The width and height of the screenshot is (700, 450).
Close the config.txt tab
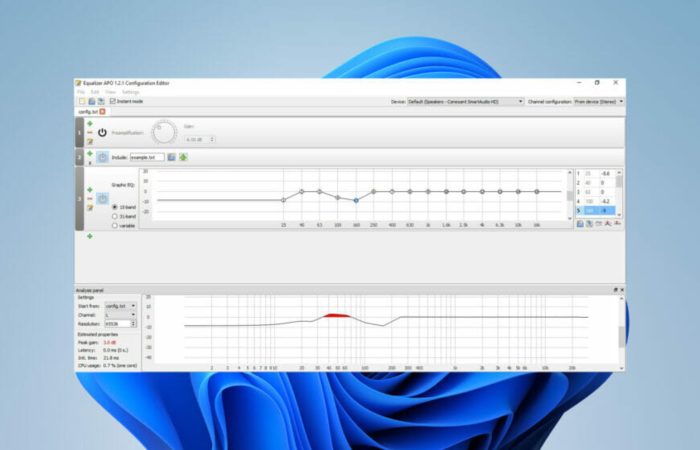pos(103,112)
